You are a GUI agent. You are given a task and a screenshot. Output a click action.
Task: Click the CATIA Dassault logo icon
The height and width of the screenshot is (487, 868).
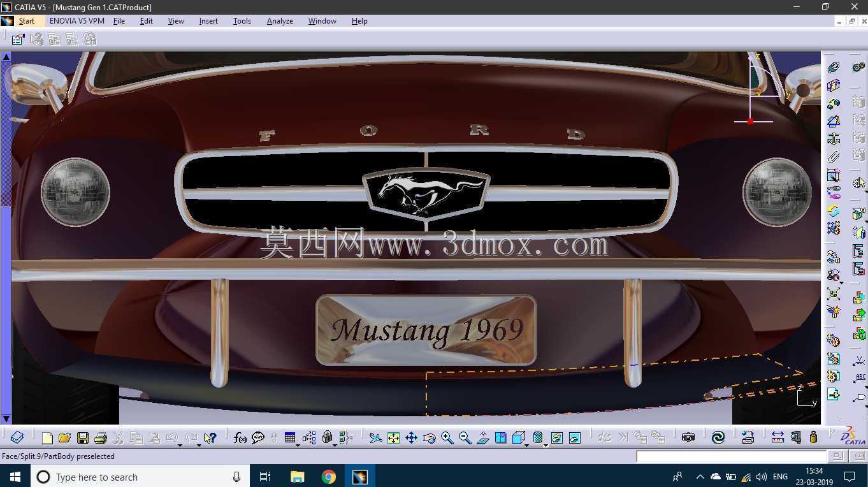coord(852,436)
